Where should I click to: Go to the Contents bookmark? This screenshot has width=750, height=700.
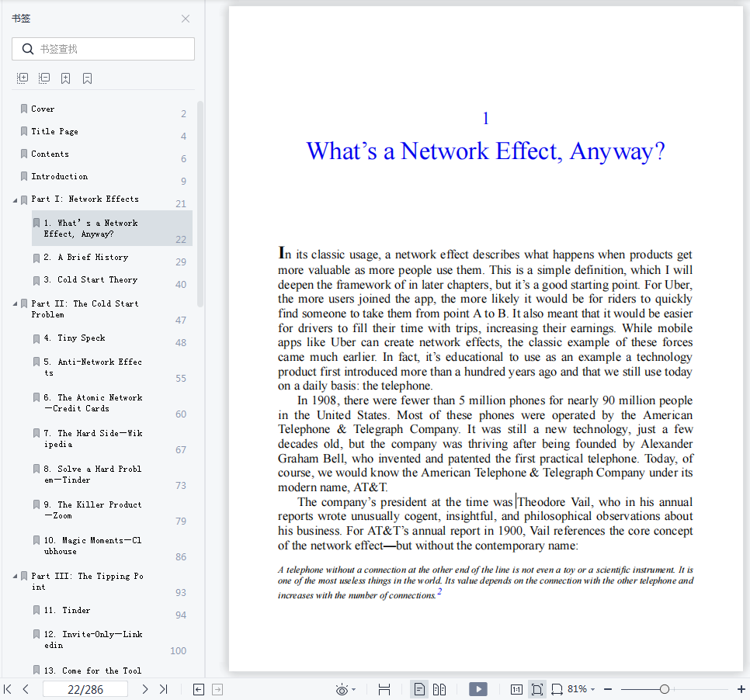coord(50,154)
